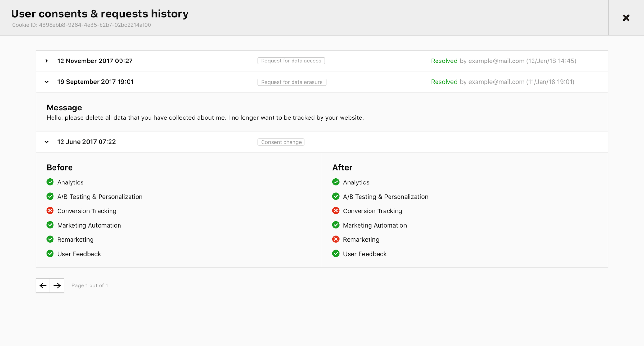
Task: Click green check beside User Feedback in After
Action: tap(336, 254)
